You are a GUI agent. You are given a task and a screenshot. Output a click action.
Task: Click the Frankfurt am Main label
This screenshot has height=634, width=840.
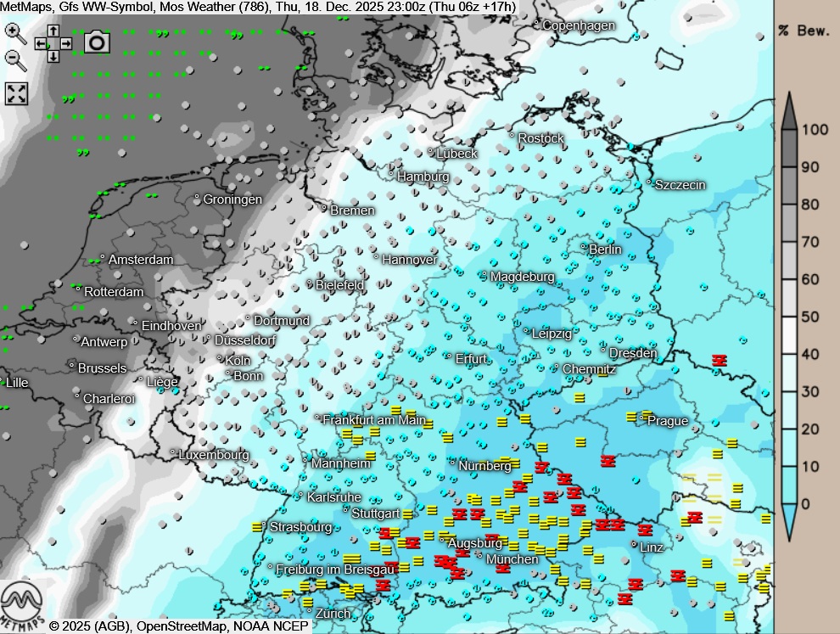coord(373,419)
